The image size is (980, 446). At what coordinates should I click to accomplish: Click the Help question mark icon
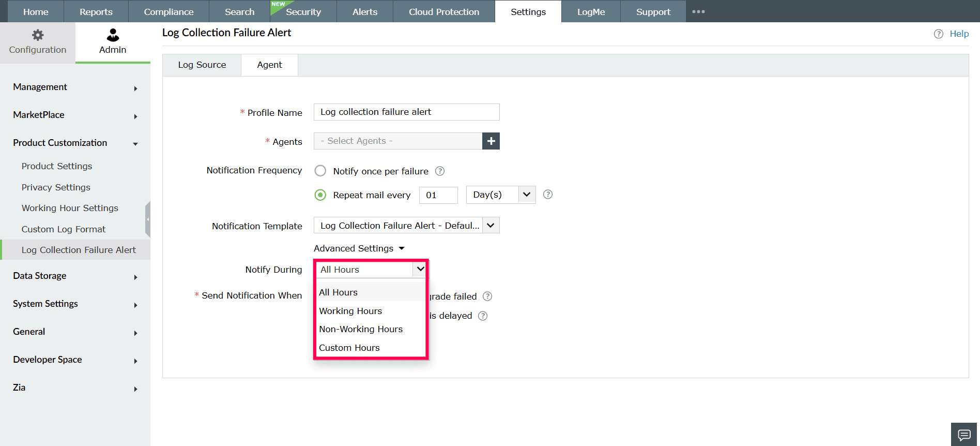(939, 34)
